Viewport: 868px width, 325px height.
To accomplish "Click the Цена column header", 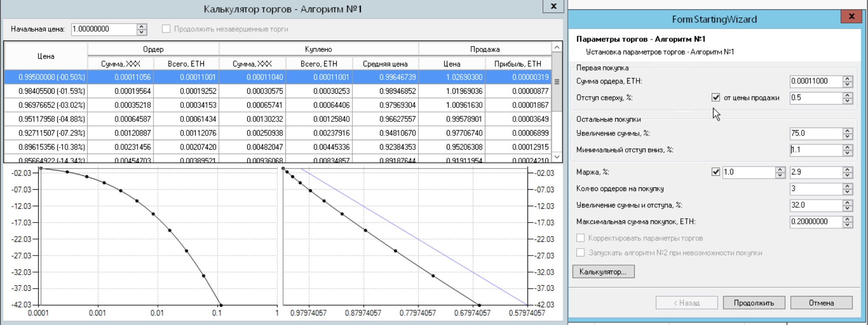I will point(46,56).
